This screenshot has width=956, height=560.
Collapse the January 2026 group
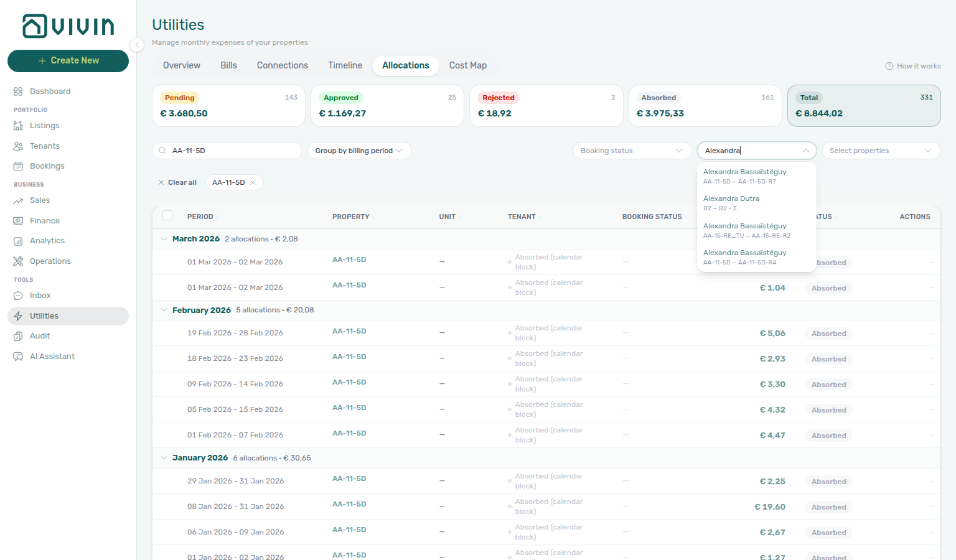tap(164, 458)
